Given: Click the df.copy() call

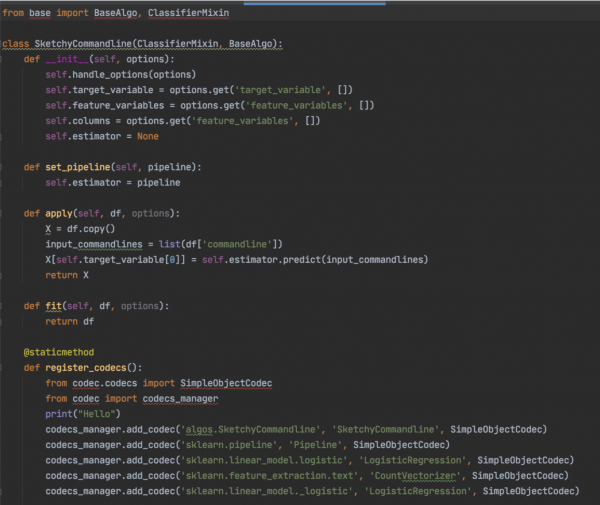Looking at the screenshot, I should pos(91,229).
